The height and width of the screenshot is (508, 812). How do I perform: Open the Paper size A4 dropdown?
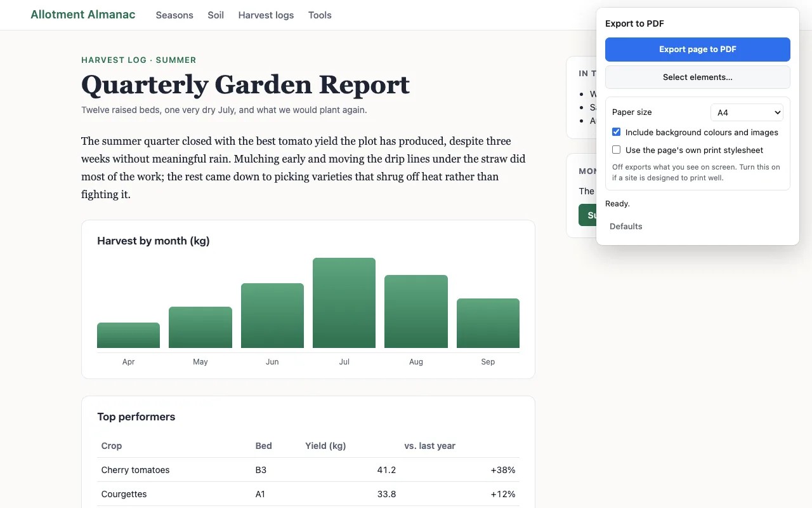coord(747,112)
